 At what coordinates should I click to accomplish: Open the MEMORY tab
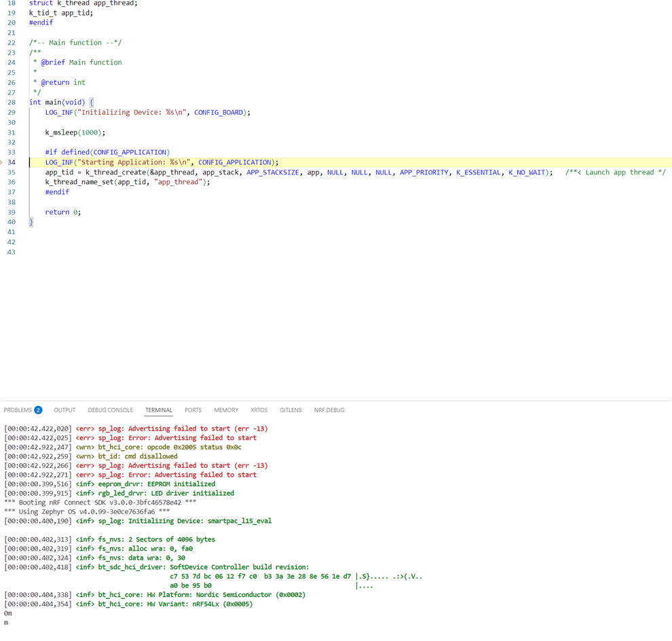[x=226, y=410]
